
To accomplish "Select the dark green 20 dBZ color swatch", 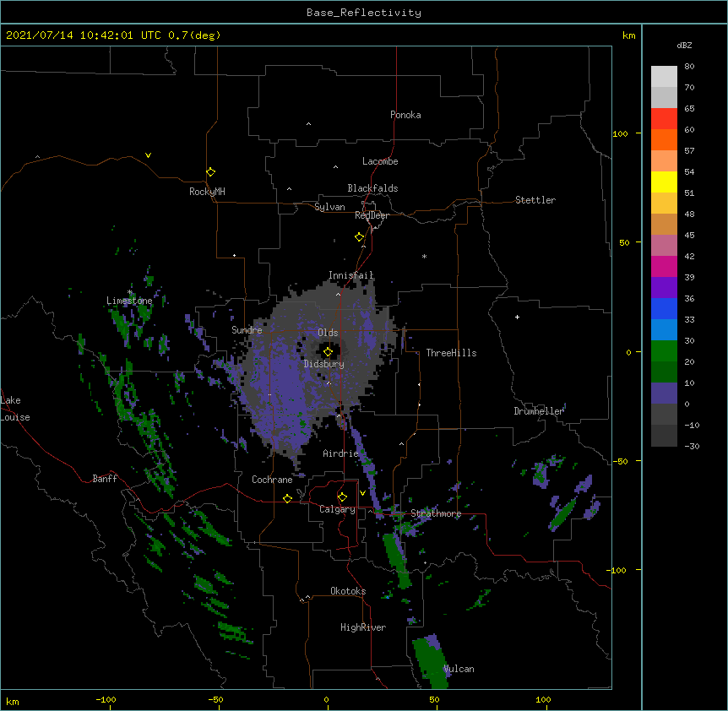I will tap(664, 372).
